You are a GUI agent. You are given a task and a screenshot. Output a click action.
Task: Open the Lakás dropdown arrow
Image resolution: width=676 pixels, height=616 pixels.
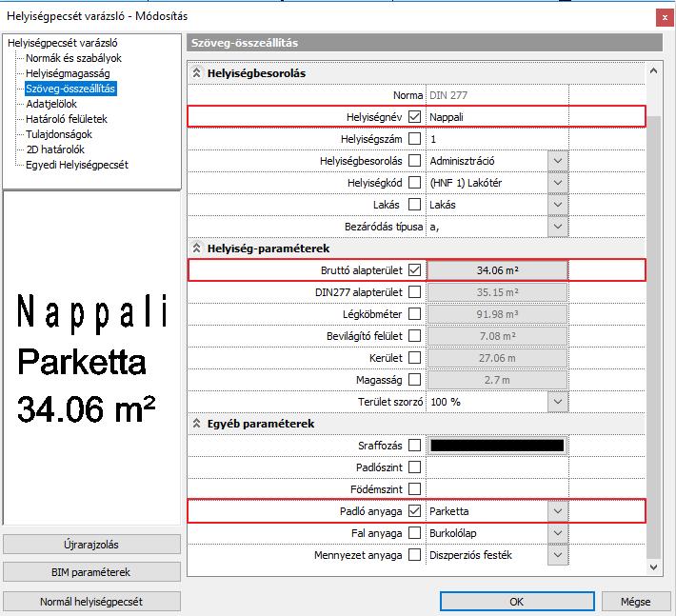[x=558, y=204]
